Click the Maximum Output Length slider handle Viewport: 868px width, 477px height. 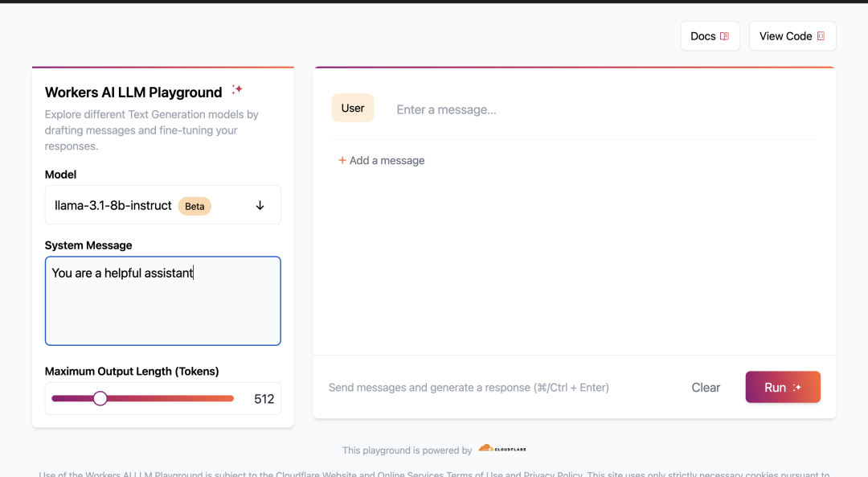pos(100,398)
